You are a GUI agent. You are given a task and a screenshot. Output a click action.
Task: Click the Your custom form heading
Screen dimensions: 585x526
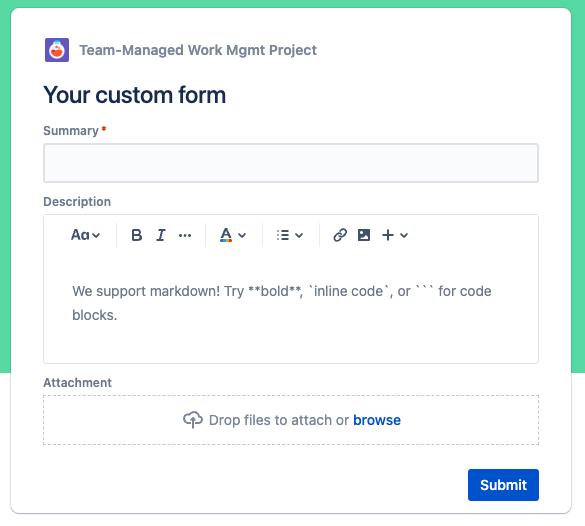[x=135, y=95]
